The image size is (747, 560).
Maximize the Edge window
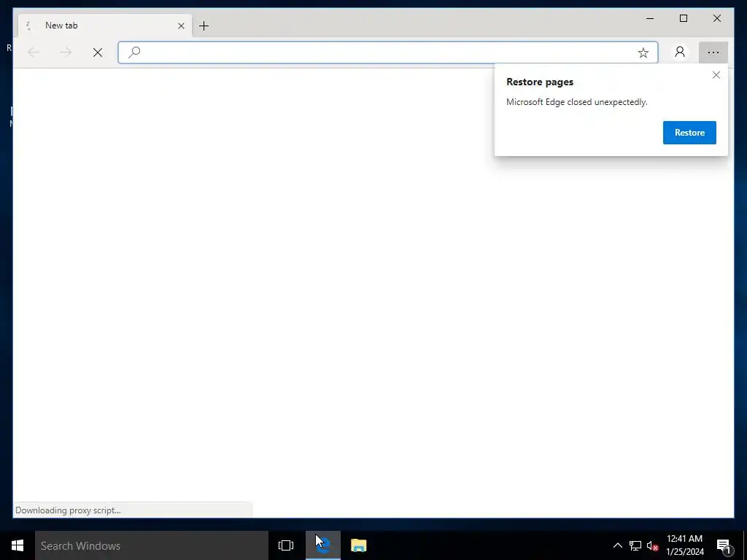[x=683, y=18]
